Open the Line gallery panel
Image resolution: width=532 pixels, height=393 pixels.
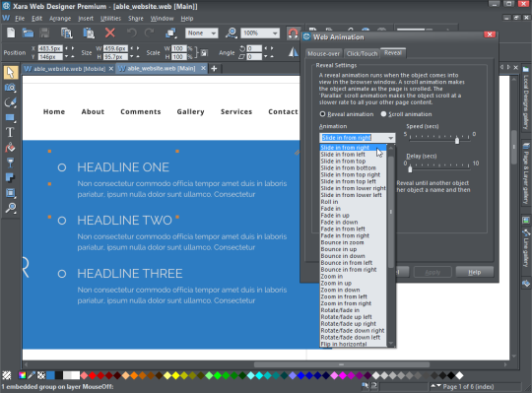pos(526,247)
